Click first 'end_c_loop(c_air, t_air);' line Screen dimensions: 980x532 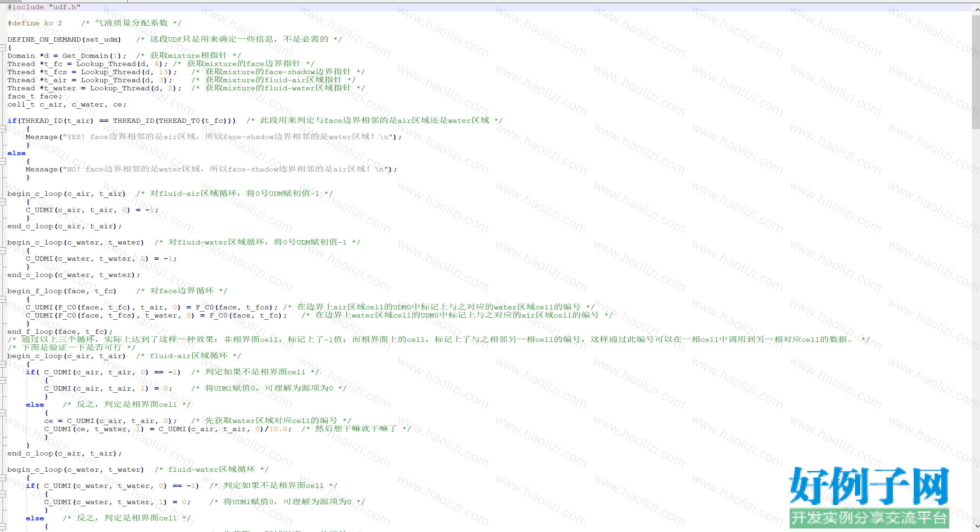pyautogui.click(x=64, y=226)
